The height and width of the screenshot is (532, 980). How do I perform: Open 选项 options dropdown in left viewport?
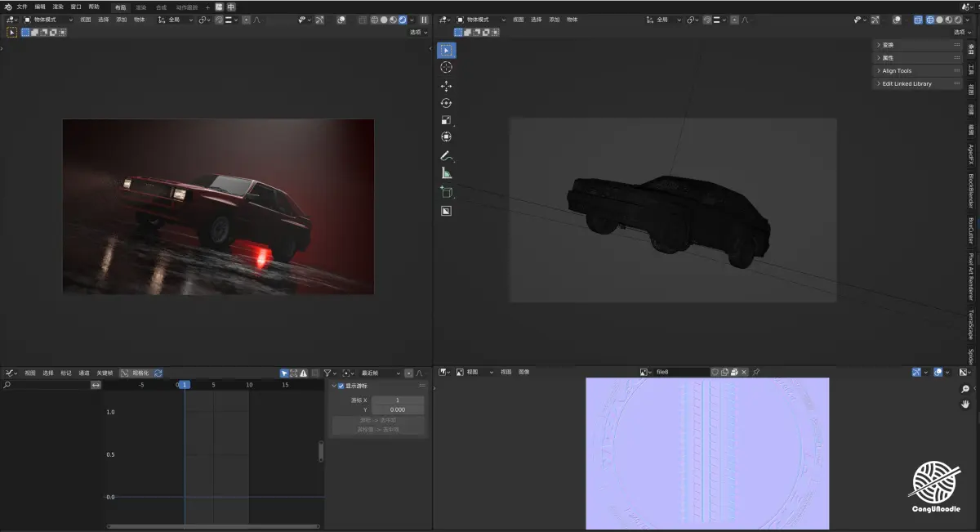[419, 32]
